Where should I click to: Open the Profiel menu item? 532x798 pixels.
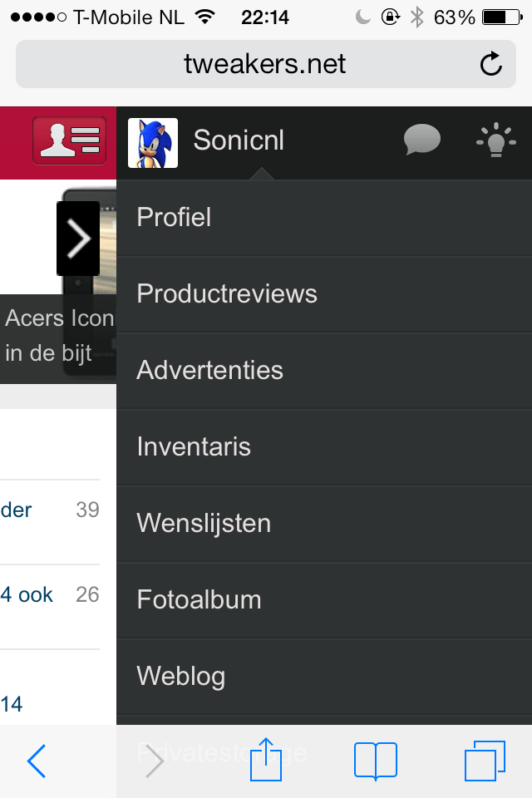point(175,218)
